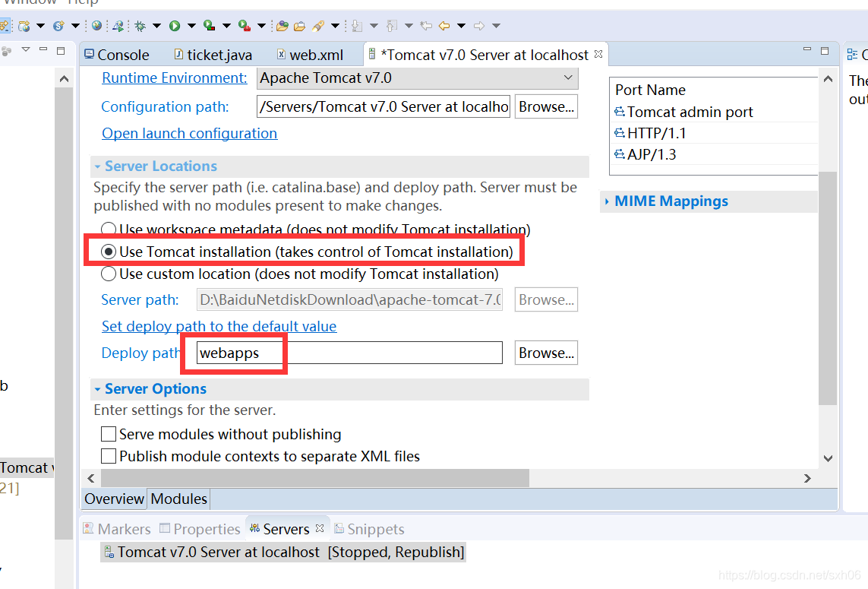Collapse the Server Locations section
This screenshot has height=589, width=868.
click(x=97, y=166)
